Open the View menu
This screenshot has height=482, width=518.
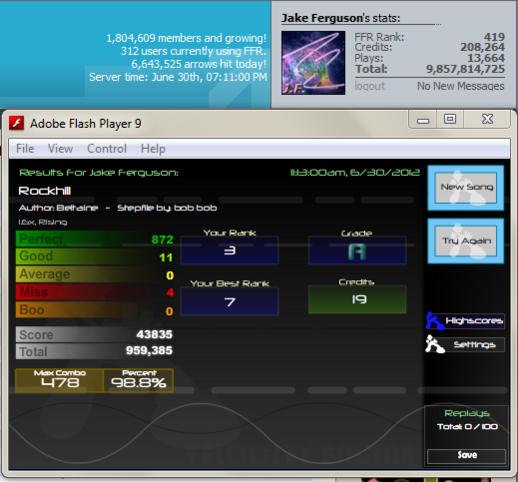60,149
